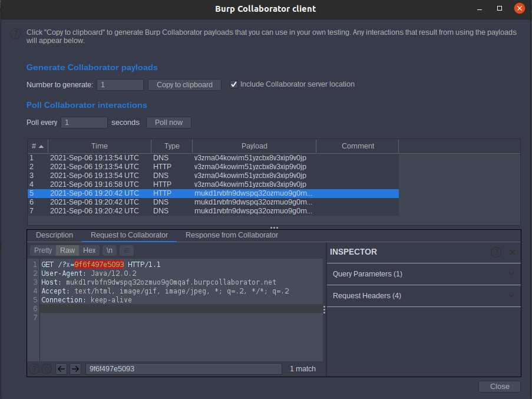Select interaction row 5 HTTP

coord(213,193)
